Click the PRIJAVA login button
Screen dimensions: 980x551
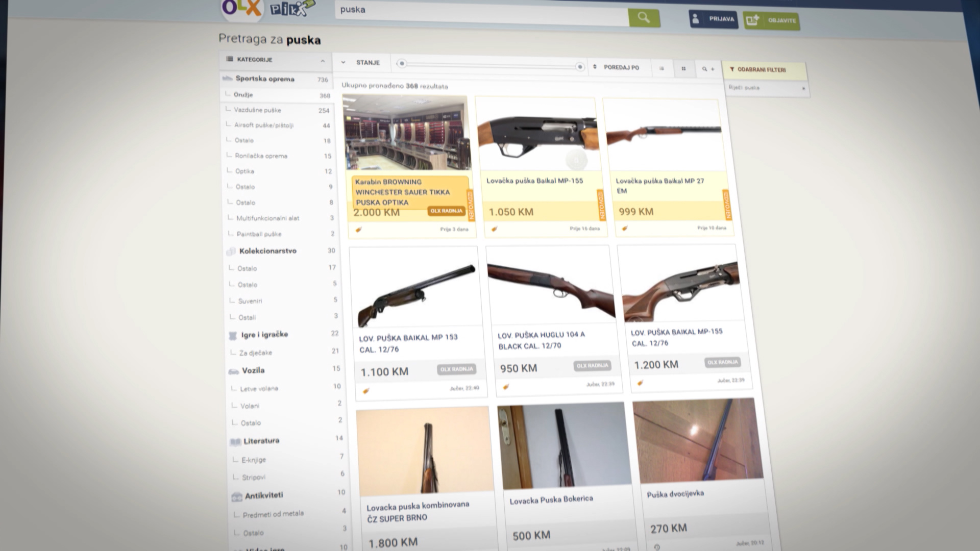click(714, 19)
